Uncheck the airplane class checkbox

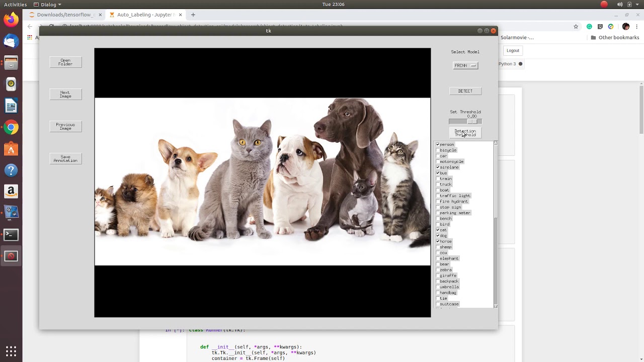[x=438, y=167]
